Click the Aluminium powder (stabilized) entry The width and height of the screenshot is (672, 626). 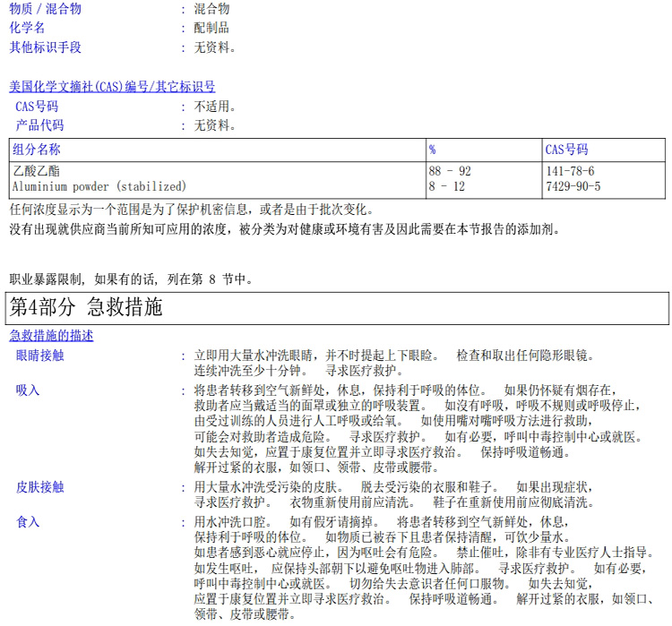[x=99, y=186]
